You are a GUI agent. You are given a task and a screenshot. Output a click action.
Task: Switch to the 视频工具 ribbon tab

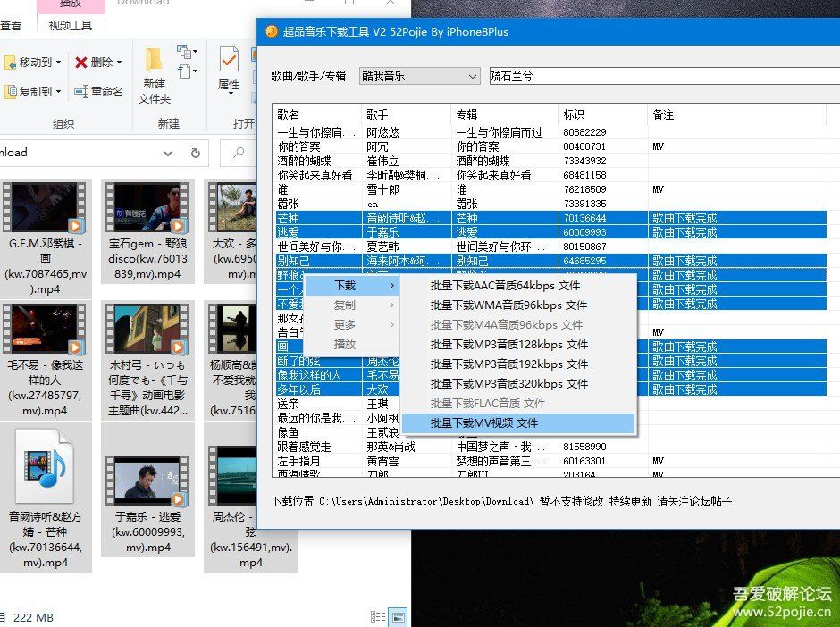(x=71, y=25)
